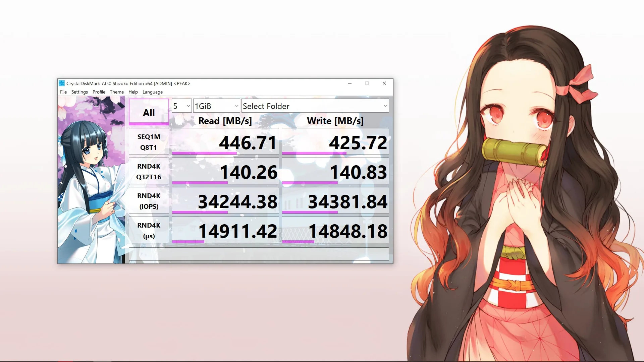
Task: Click the empty comment field at bottom
Action: (x=259, y=254)
